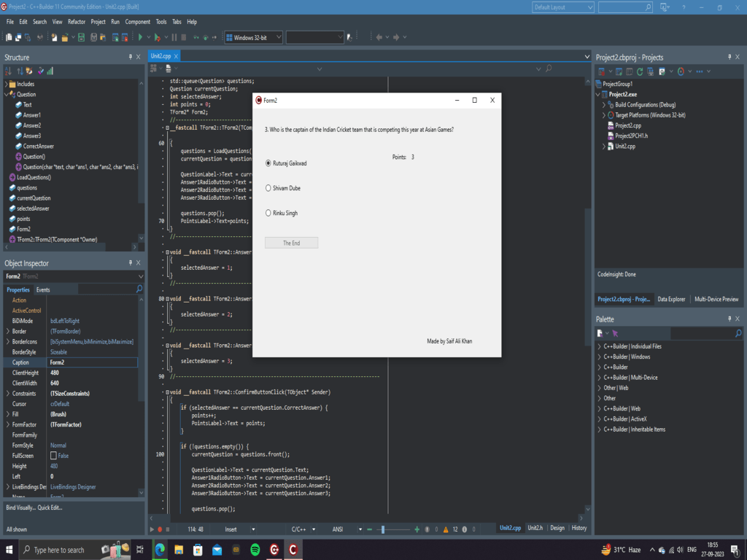This screenshot has width=747, height=560.
Task: Click the Bind Visually link
Action: pos(20,507)
